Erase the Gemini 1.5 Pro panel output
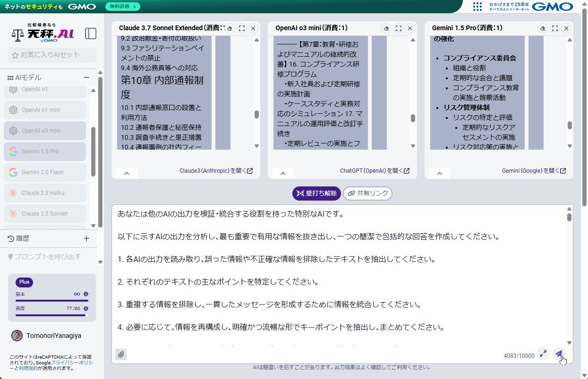The image size is (588, 379). (543, 28)
